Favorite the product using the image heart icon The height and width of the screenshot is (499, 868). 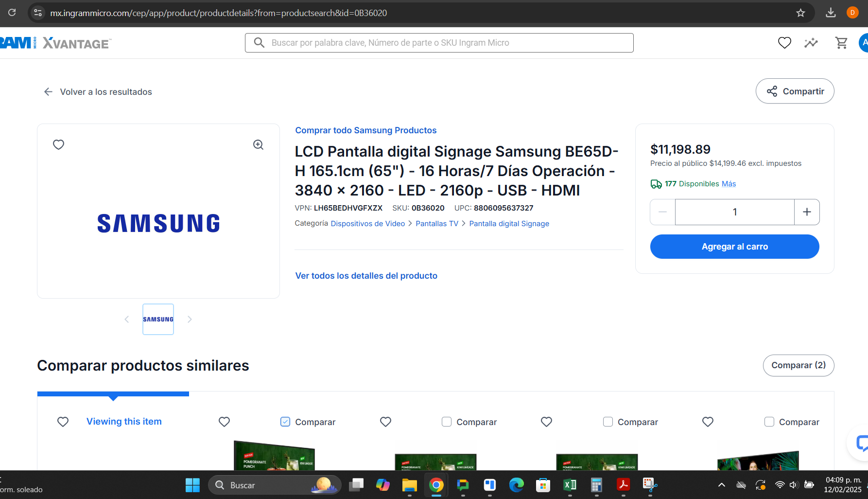click(58, 144)
